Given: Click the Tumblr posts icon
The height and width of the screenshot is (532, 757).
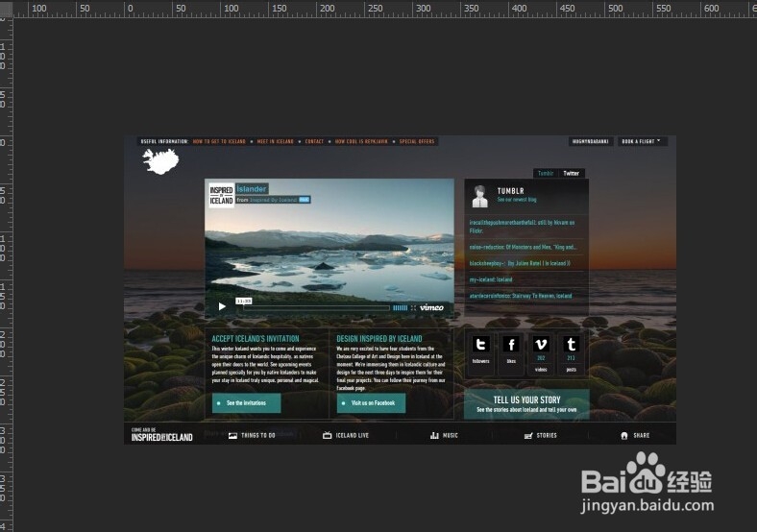Looking at the screenshot, I should [571, 344].
